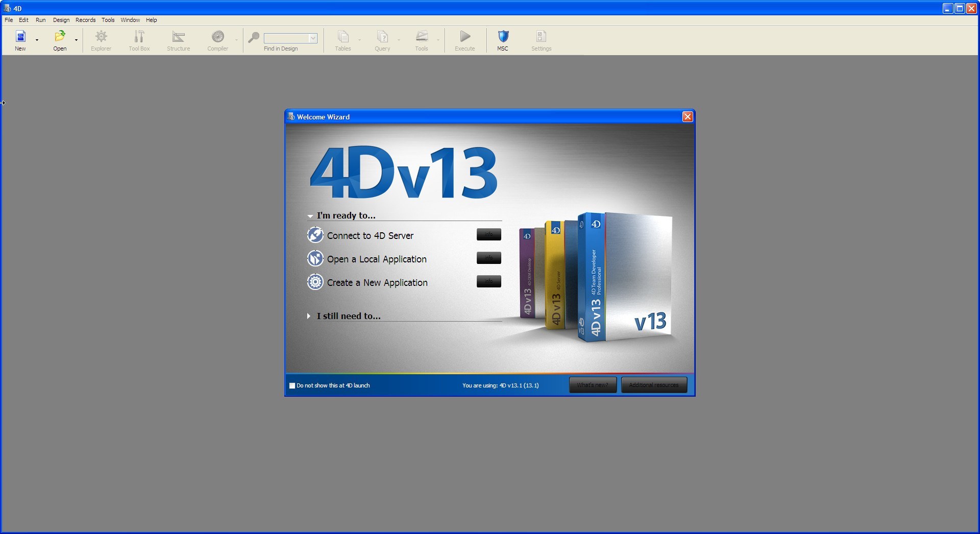This screenshot has height=534, width=980.
Task: Open the Records menu
Action: coord(86,20)
